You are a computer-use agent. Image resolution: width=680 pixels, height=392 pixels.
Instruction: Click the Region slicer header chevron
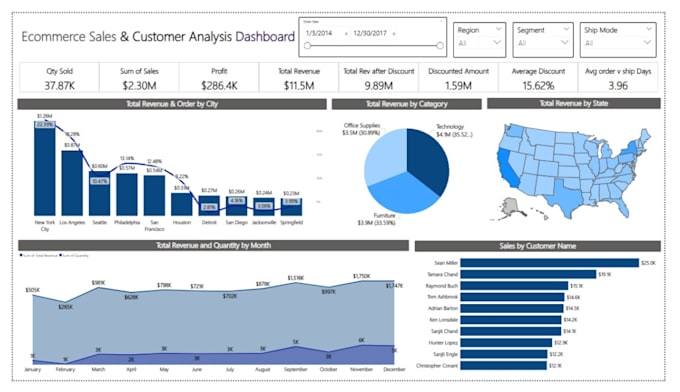(x=498, y=29)
